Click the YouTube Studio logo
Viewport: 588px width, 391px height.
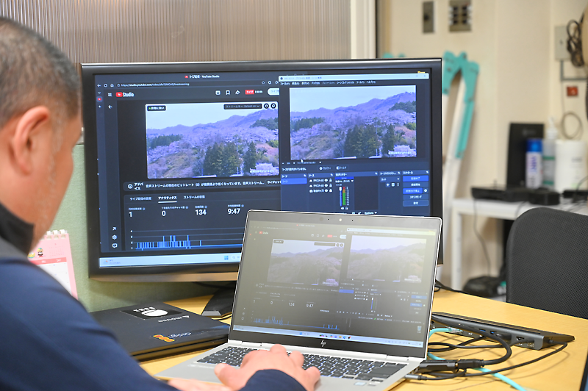(123, 94)
